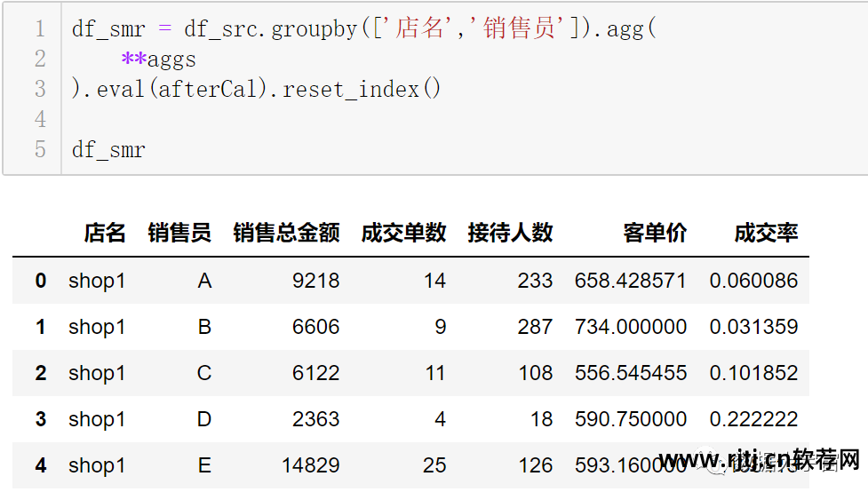Click average price 590.750000
Screen dimensions: 868x500
point(631,419)
